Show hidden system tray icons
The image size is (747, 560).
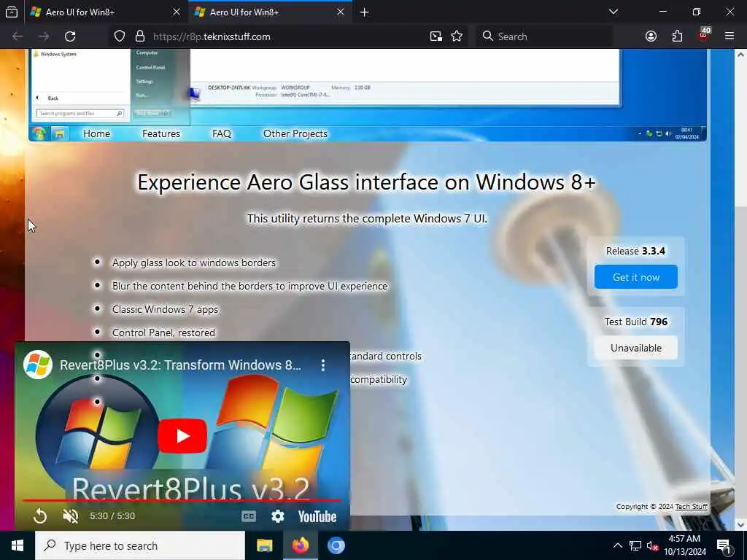[x=617, y=545]
